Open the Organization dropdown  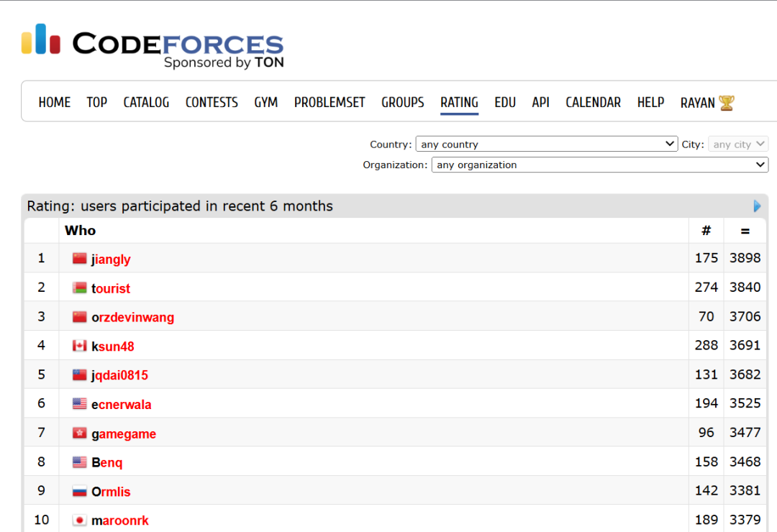click(x=600, y=165)
